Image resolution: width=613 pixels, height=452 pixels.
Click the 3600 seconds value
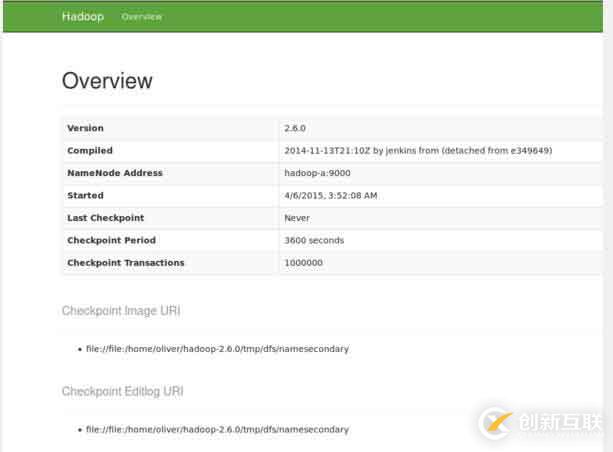314,241
